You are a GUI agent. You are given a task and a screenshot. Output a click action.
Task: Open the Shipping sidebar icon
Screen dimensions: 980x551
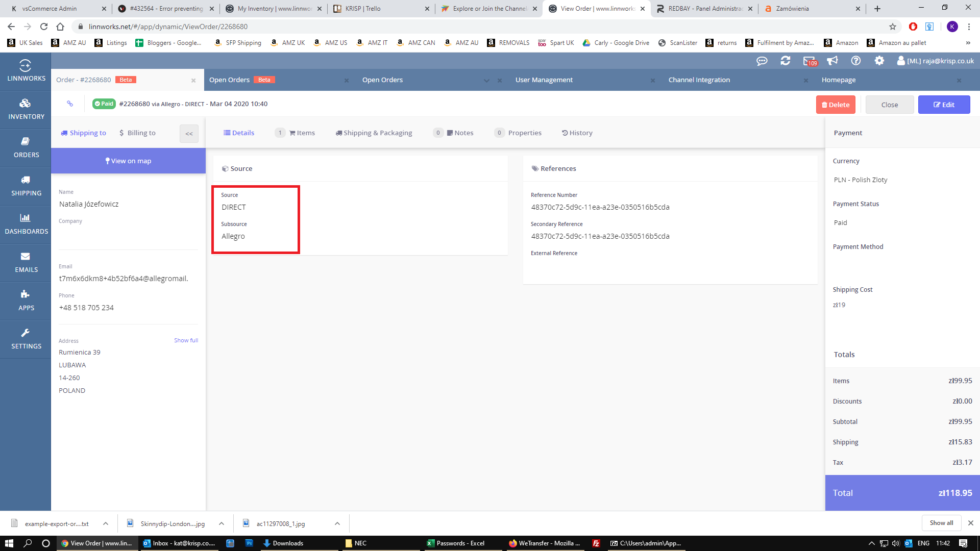(26, 186)
